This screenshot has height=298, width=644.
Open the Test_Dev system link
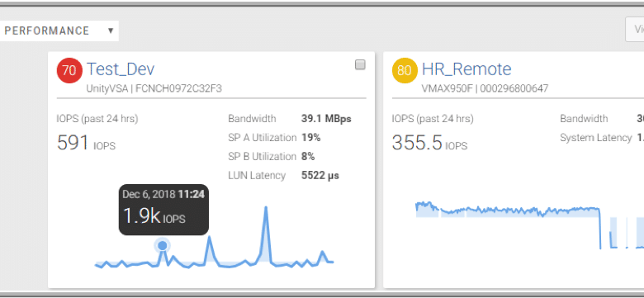point(120,69)
